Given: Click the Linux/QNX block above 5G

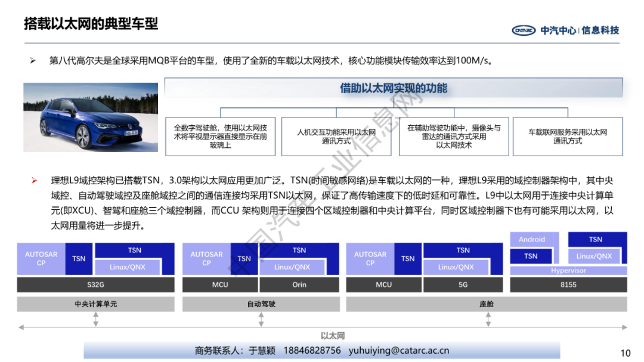Looking at the screenshot, I should pyautogui.click(x=456, y=267).
